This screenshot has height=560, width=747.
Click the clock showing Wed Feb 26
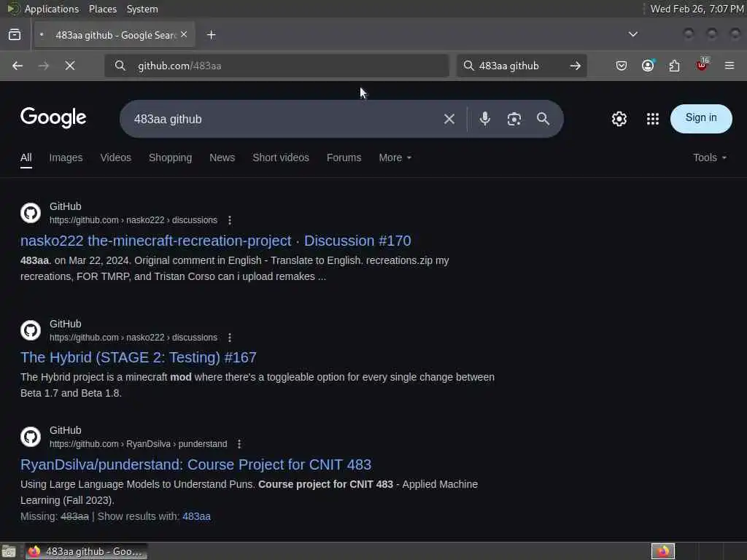click(697, 9)
